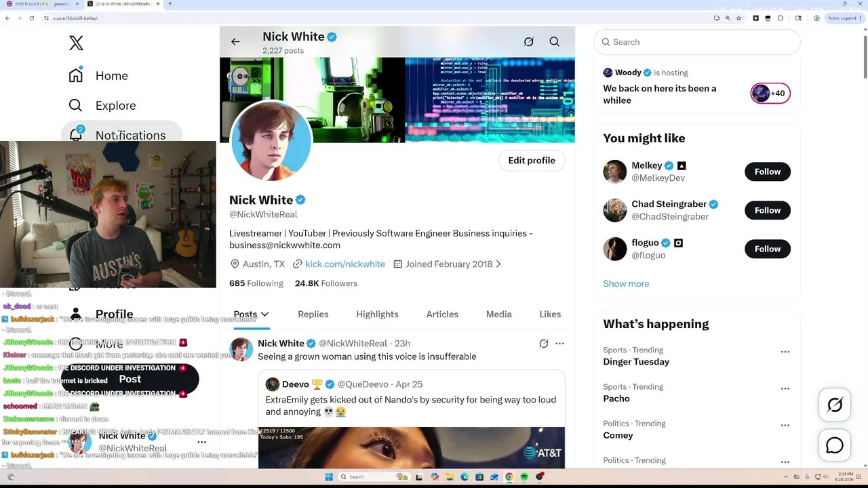Viewport: 868px width, 488px height.
Task: Follow floguo
Action: coord(768,249)
